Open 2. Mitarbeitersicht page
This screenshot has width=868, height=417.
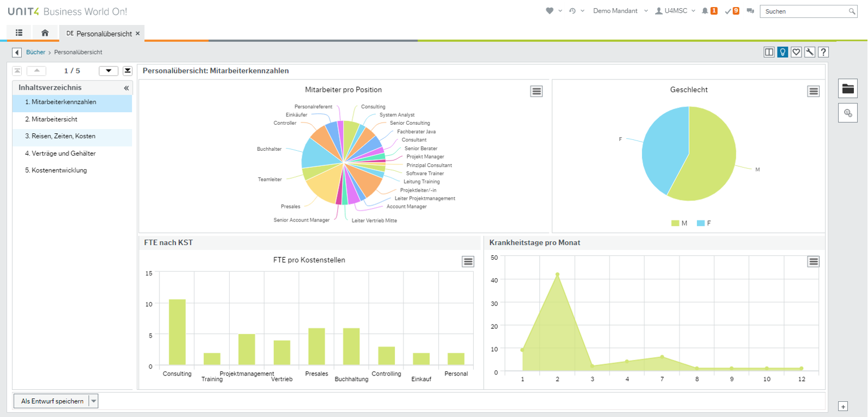(72, 119)
